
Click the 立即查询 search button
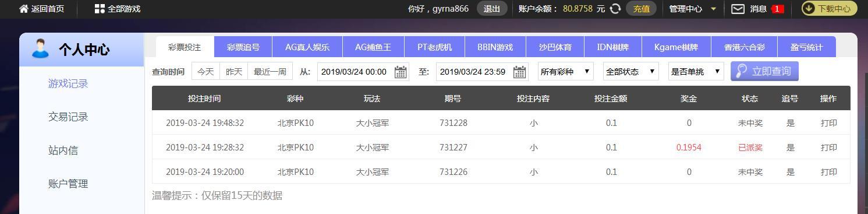pos(764,71)
